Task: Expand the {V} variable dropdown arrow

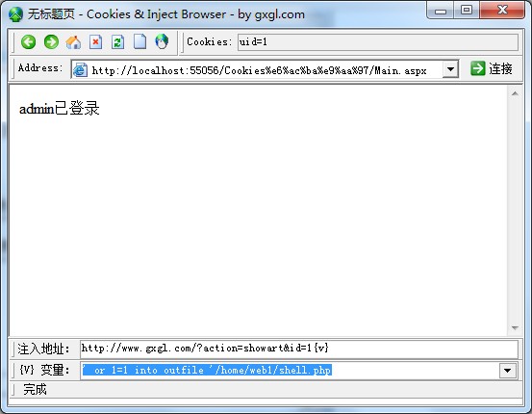Action: pos(508,371)
